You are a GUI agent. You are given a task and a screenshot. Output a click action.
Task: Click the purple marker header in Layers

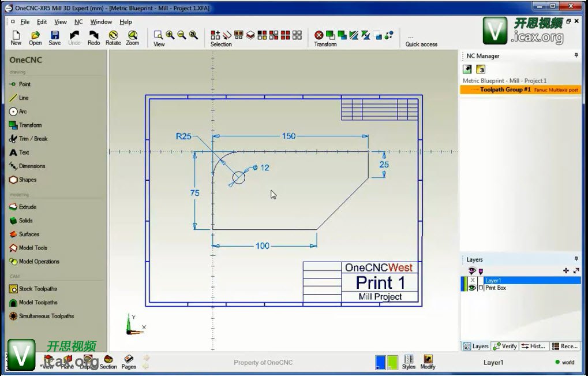point(481,271)
